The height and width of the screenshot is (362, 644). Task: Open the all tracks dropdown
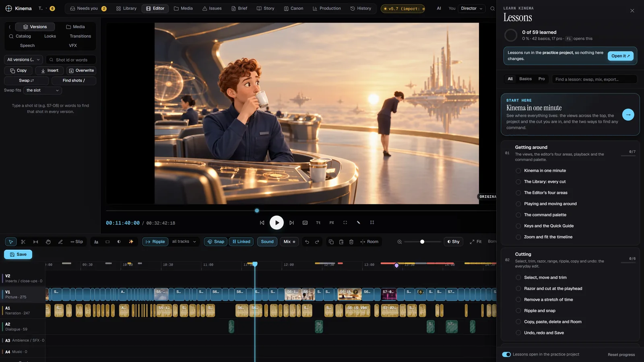coord(184,242)
